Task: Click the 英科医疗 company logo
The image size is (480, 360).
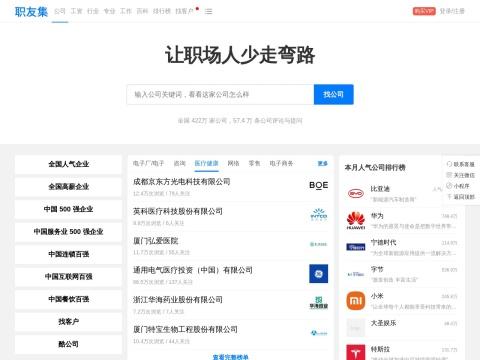Action: (x=319, y=215)
